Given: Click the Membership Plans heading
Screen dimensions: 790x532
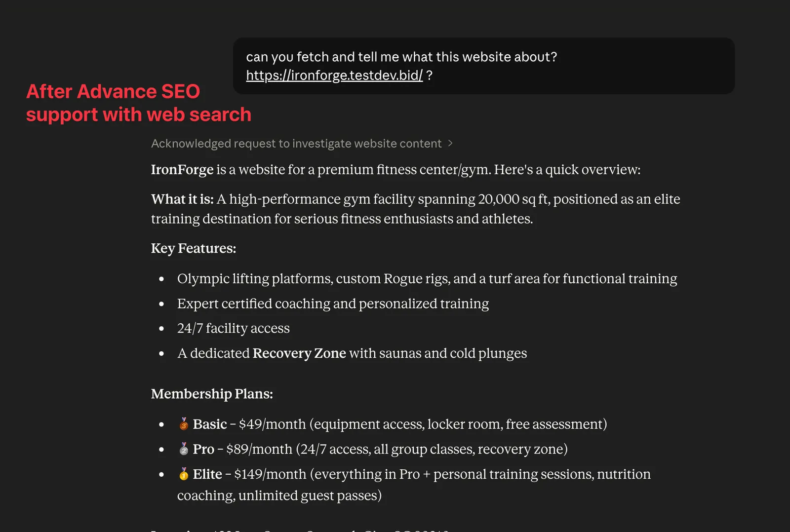Looking at the screenshot, I should click(212, 394).
